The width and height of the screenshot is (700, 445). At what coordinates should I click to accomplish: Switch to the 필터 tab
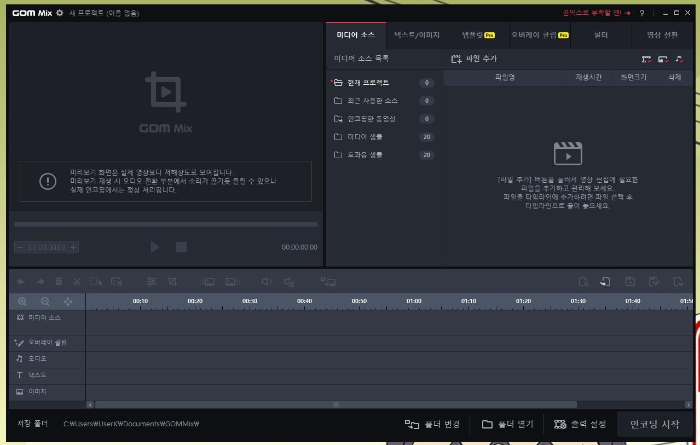pos(601,35)
